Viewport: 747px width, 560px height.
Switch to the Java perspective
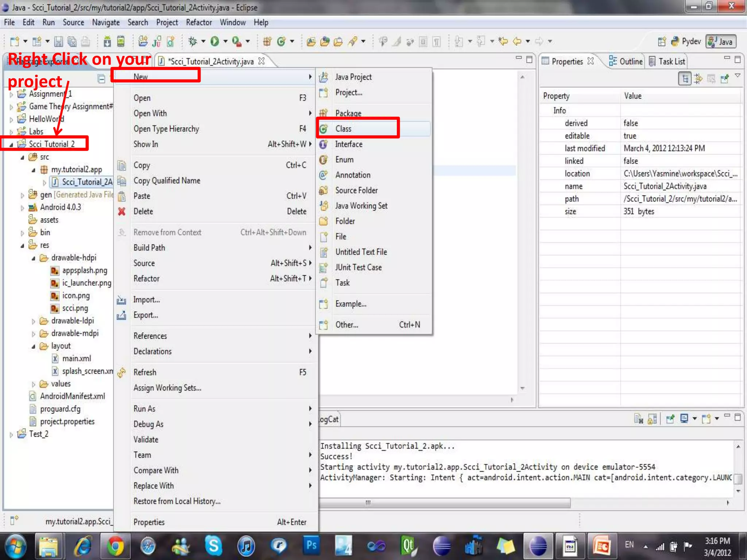point(721,42)
